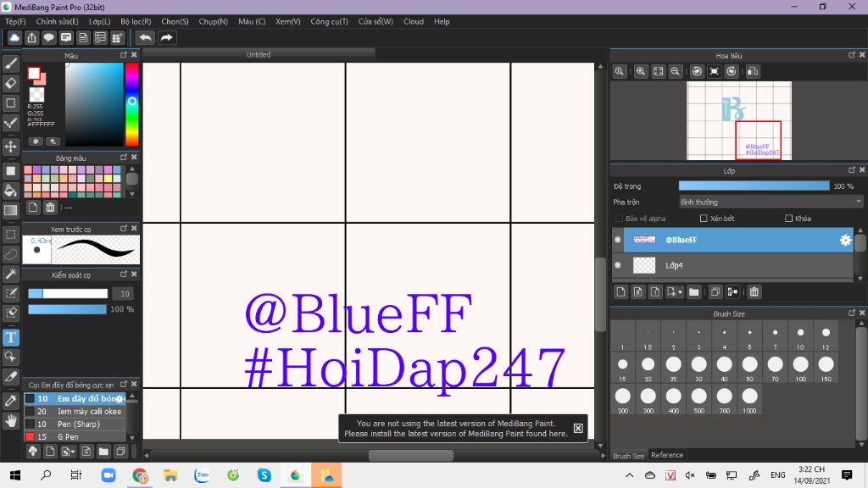Select the Brush tool in left toolbar
868x488 pixels.
pyautogui.click(x=10, y=64)
